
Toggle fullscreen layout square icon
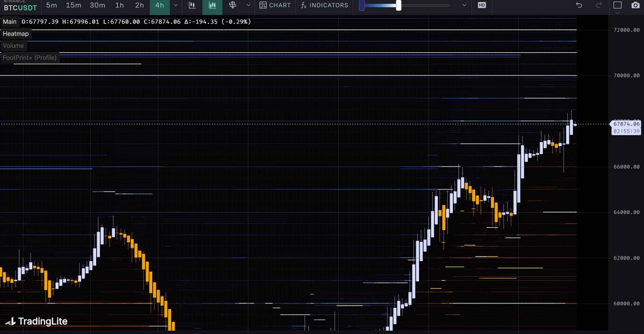(x=617, y=6)
